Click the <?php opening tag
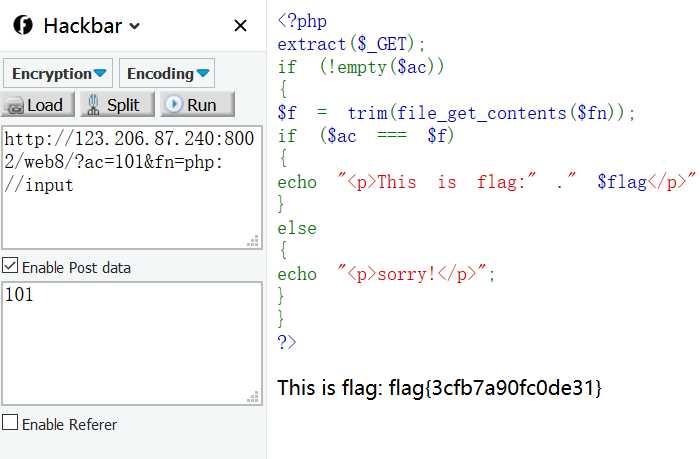 tap(302, 21)
